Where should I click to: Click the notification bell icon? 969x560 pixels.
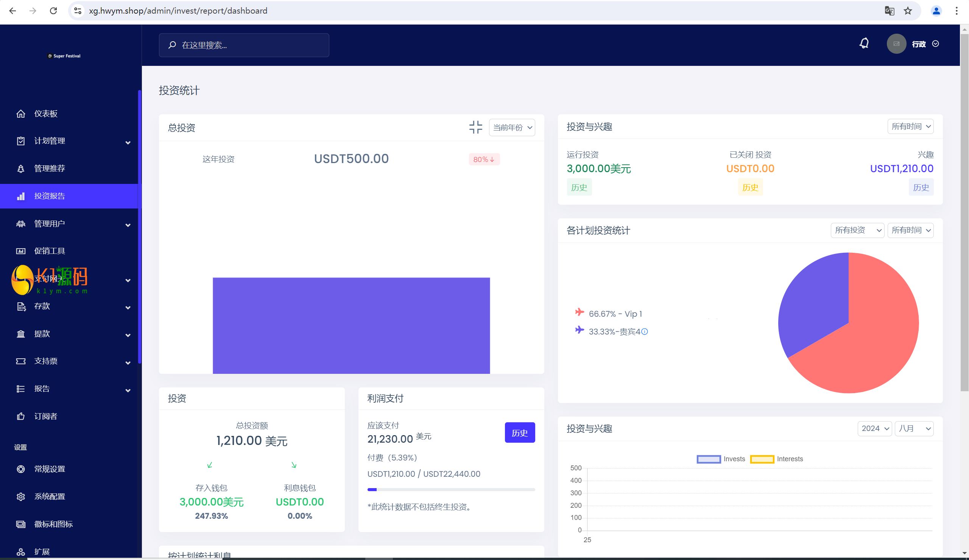864,44
